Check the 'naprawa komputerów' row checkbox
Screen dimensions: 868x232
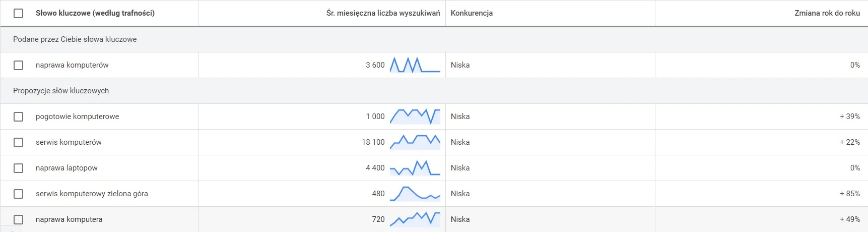tap(18, 65)
